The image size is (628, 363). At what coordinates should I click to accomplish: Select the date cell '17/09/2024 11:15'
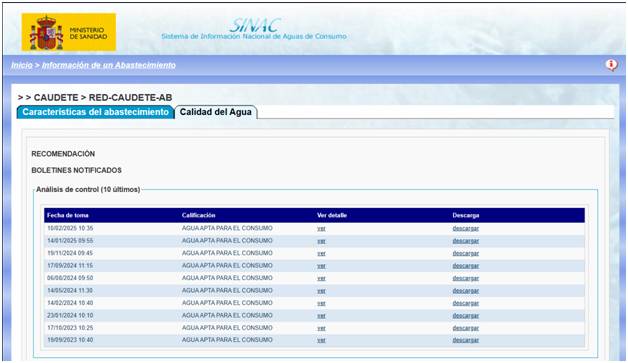coord(70,265)
